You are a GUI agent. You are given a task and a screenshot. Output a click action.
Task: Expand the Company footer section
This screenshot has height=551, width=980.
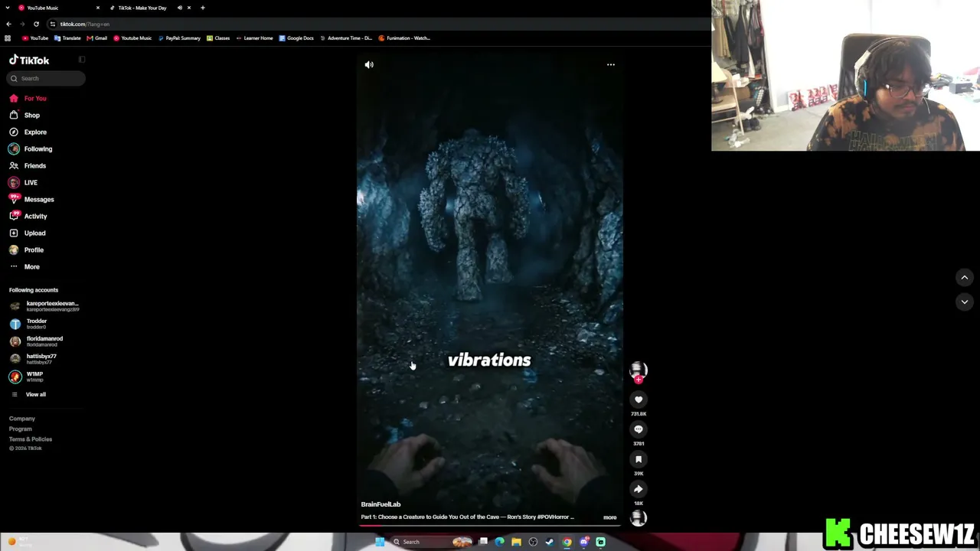[22, 419]
